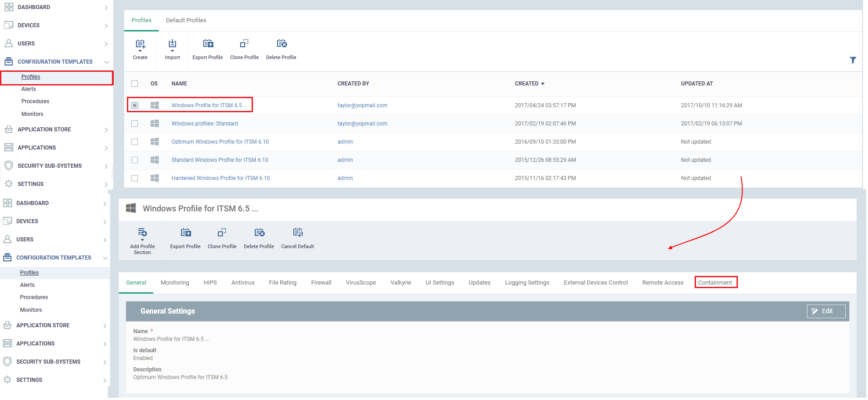Expand lower Security Sub-Systems chevron
Viewport: 868px width, 400px height.
pos(105,362)
